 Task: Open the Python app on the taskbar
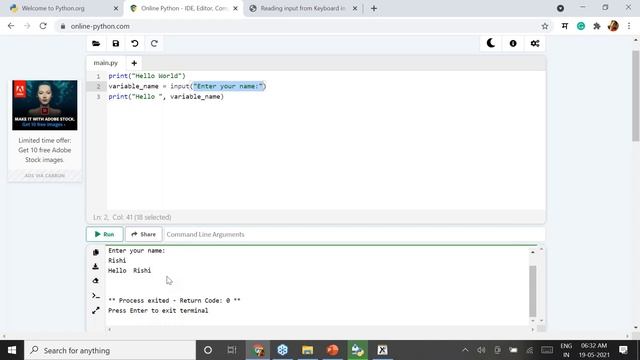point(358,350)
